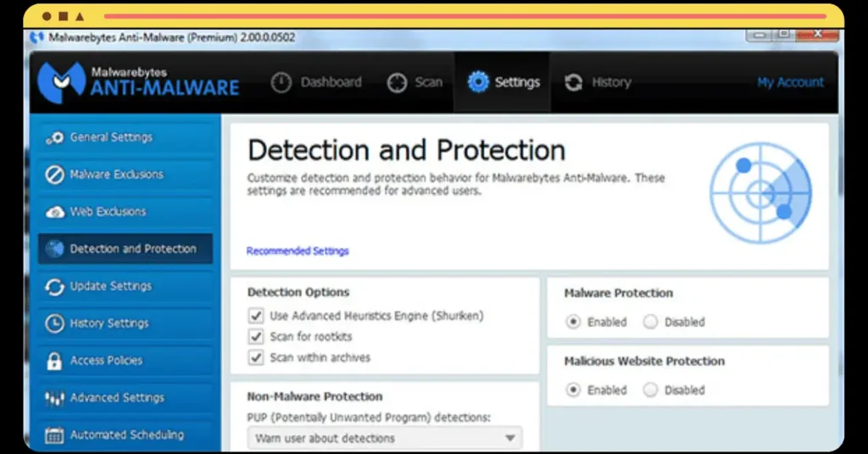
Task: Select Disabled for Malware Protection
Action: [650, 322]
